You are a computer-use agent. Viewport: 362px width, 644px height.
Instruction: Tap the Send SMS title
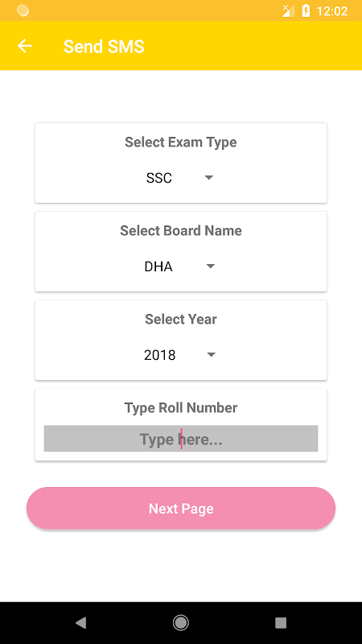click(104, 47)
